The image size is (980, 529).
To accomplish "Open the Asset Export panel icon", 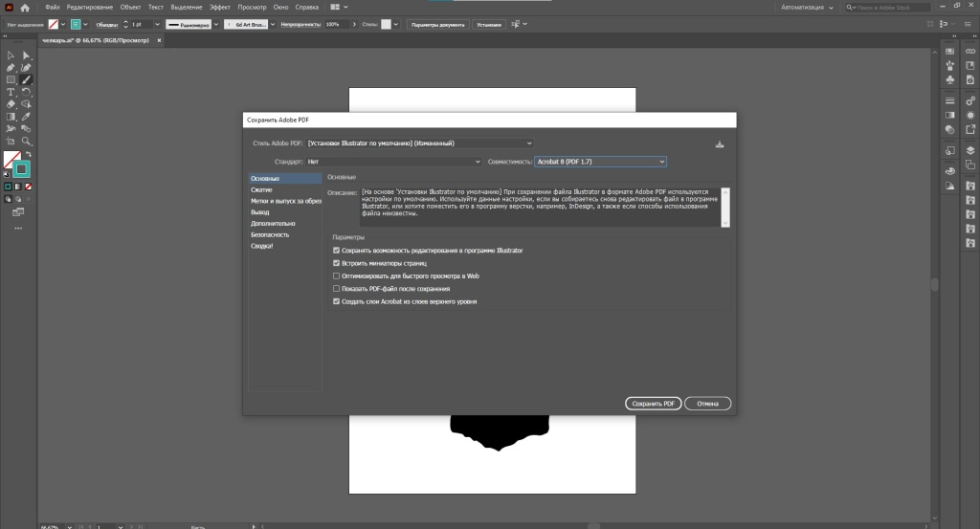I will click(970, 129).
